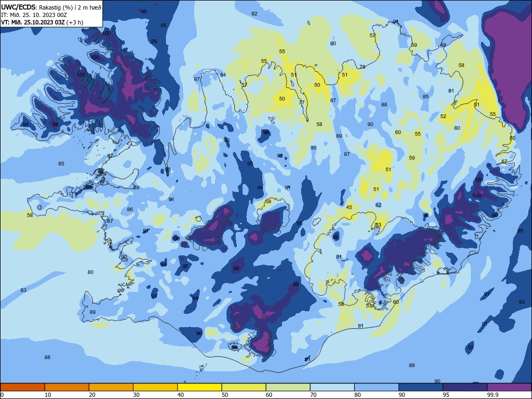Choose the 30–40 amber legend segment

pyautogui.click(x=155, y=387)
